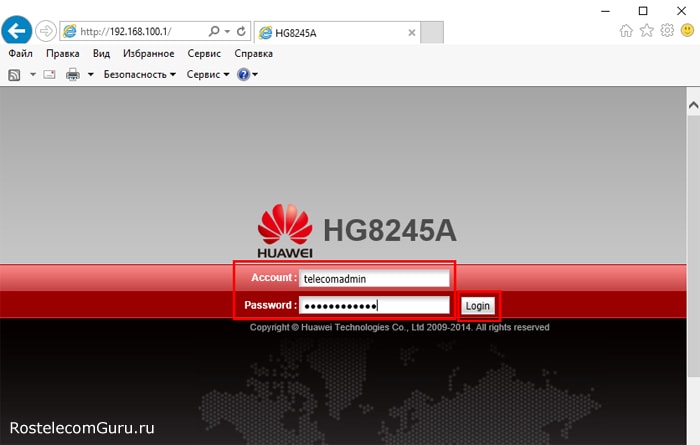Focus the Password input field
The height and width of the screenshot is (445, 700).
point(375,305)
